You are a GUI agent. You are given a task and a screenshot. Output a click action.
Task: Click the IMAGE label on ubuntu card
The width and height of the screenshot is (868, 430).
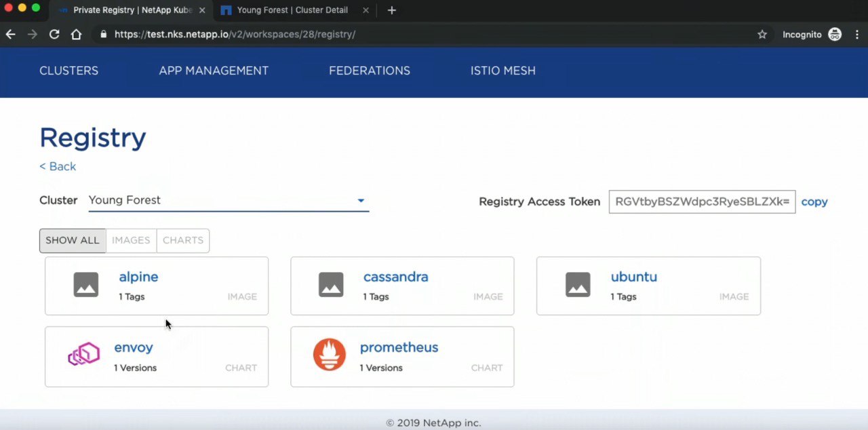pyautogui.click(x=734, y=296)
